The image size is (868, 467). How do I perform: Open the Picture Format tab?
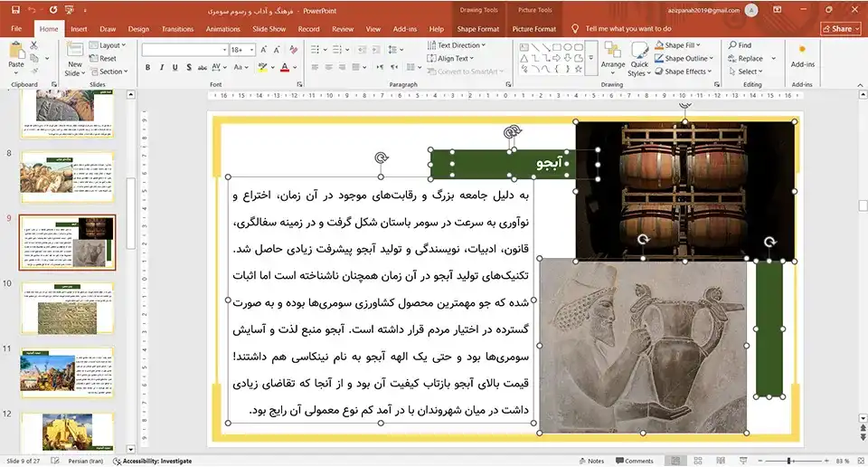coord(534,29)
